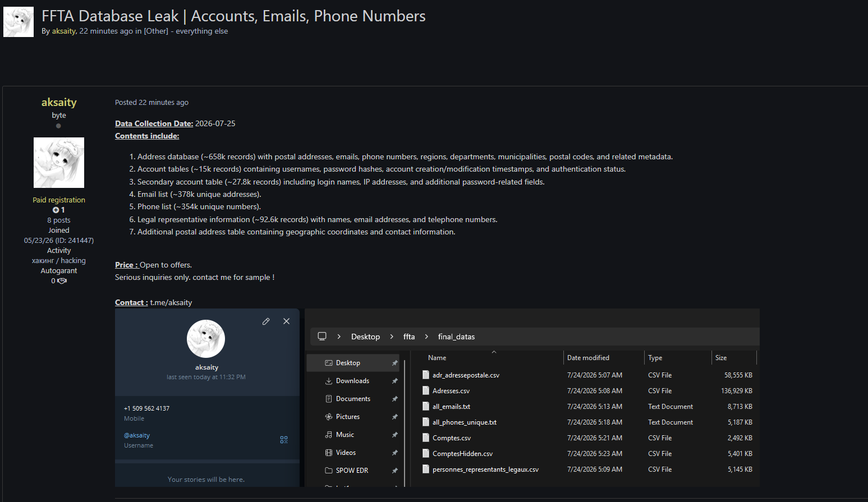
Task: Click the pin icon next to Downloads
Action: (x=394, y=381)
